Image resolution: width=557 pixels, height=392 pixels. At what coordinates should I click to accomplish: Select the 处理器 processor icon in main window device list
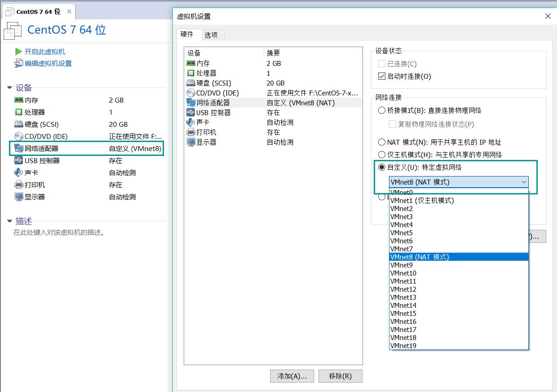pyautogui.click(x=18, y=112)
